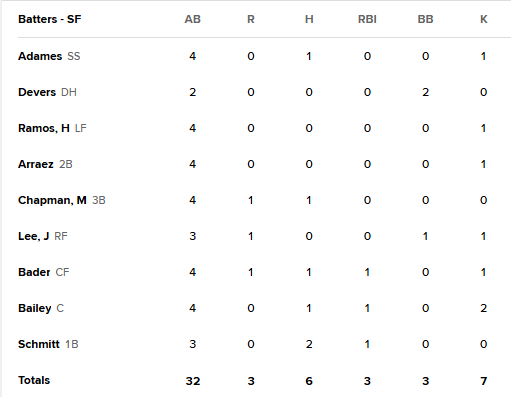
Task: Select Bader player link
Action: 34,272
